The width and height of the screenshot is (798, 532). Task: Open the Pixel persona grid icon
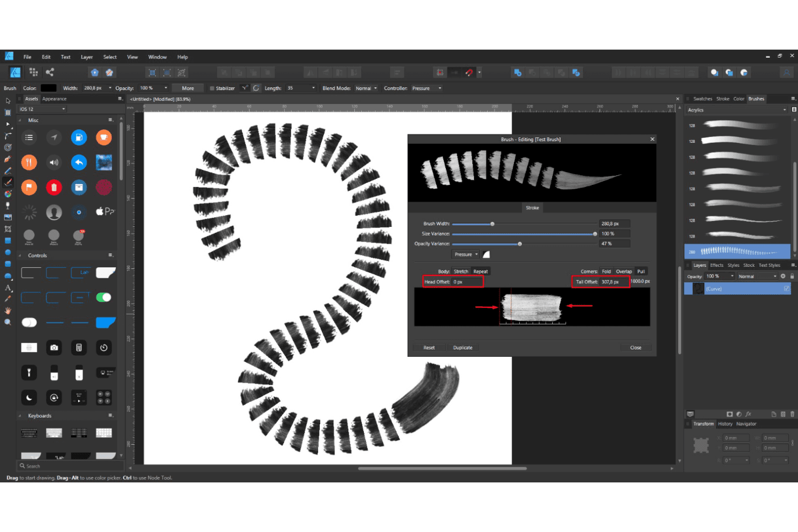(33, 72)
